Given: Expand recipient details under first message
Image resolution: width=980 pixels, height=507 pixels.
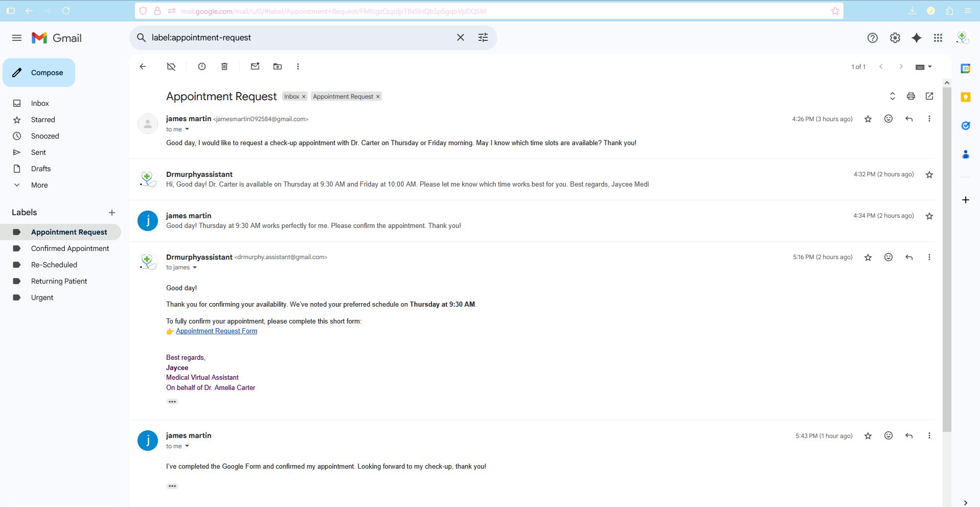Looking at the screenshot, I should point(187,129).
